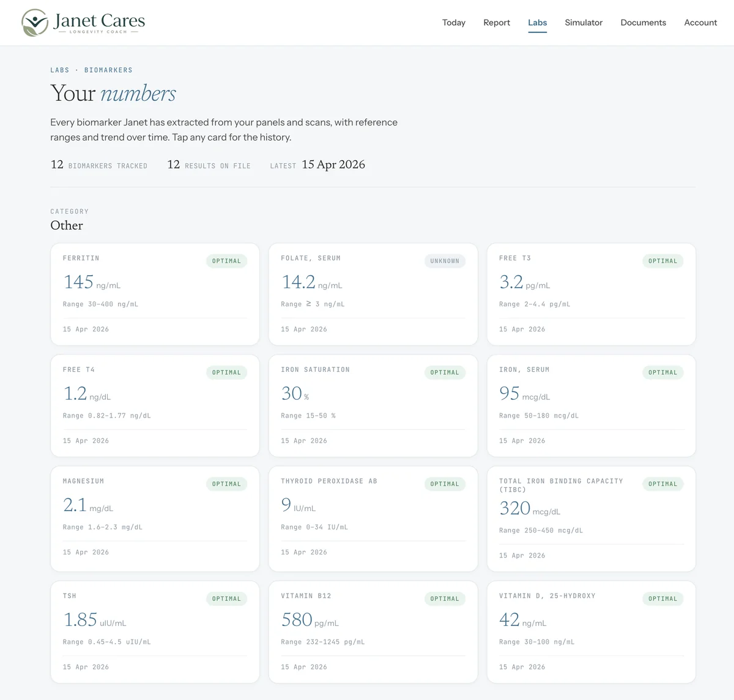Click the Magnesium card title
The image size is (734, 700).
(x=83, y=481)
